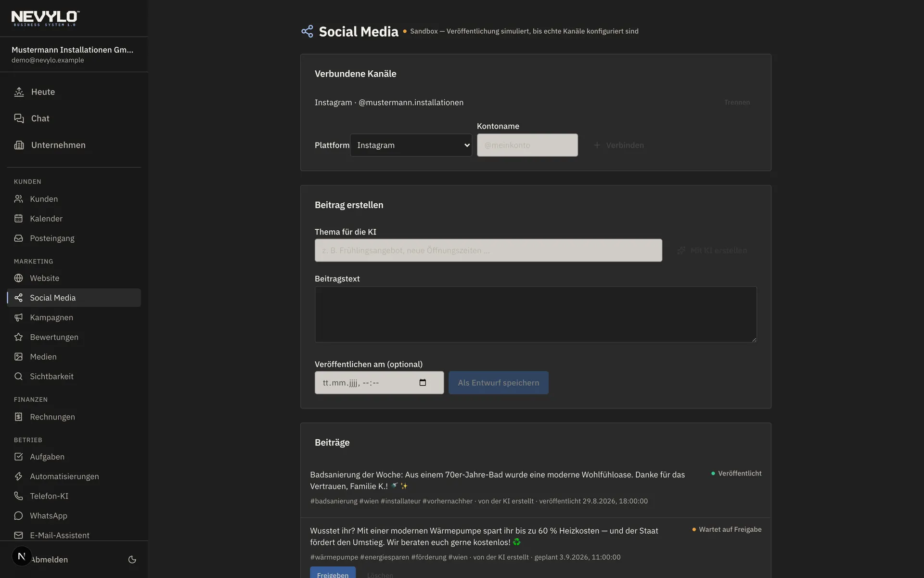This screenshot has width=924, height=578.
Task: Open Chat via its speech bubble icon
Action: click(x=19, y=118)
